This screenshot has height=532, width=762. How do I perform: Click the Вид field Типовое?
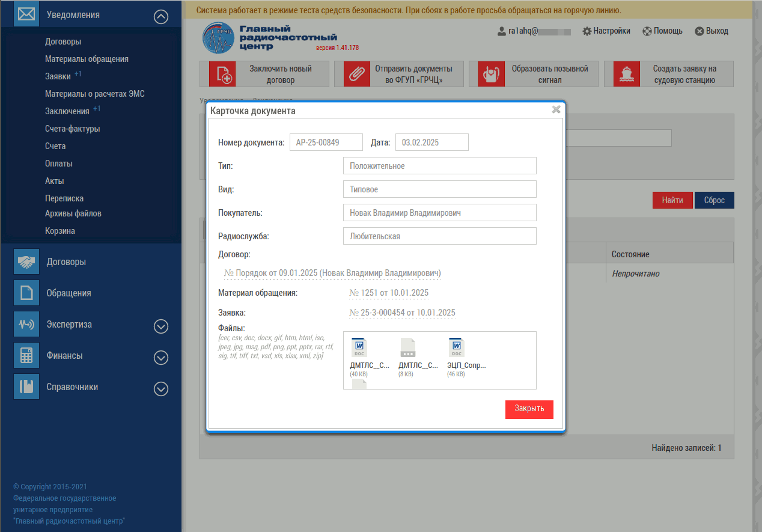(x=440, y=189)
